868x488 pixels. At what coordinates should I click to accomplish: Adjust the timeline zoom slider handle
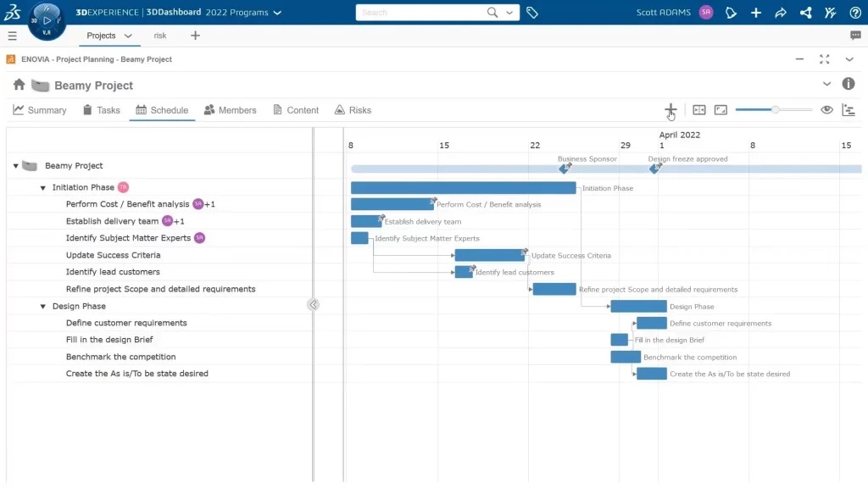pyautogui.click(x=775, y=110)
